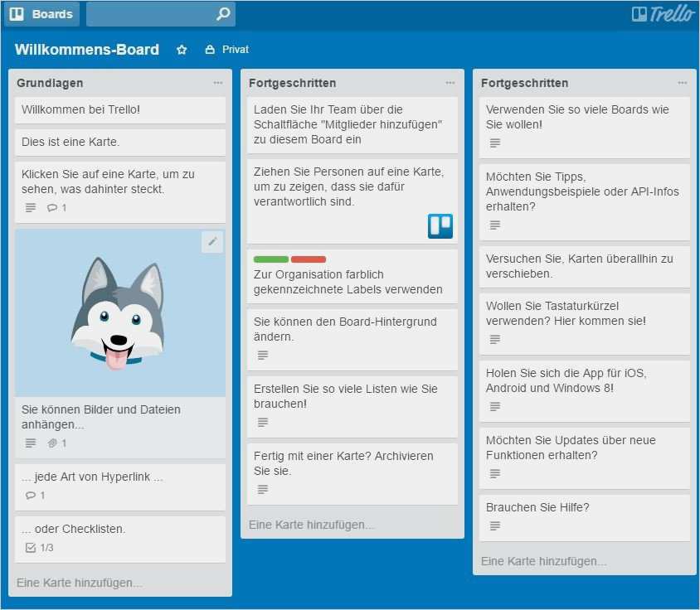The image size is (700, 610).
Task: Click description icon on Board-Hintergrund card
Action: coord(262,356)
